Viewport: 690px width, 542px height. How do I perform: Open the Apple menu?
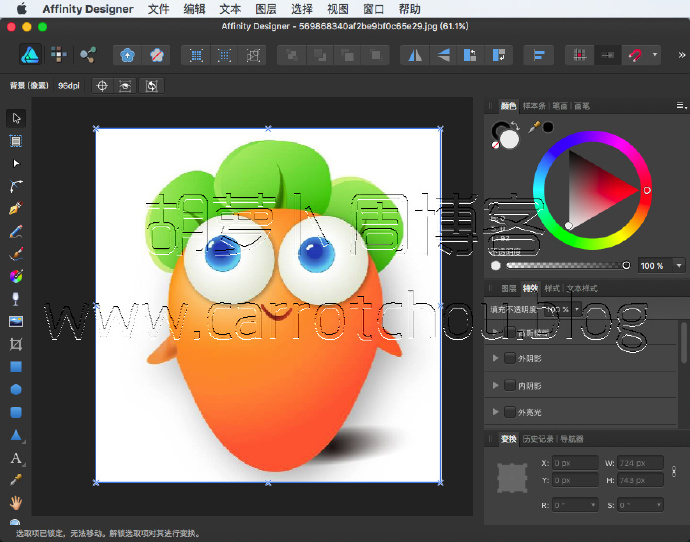tap(22, 8)
